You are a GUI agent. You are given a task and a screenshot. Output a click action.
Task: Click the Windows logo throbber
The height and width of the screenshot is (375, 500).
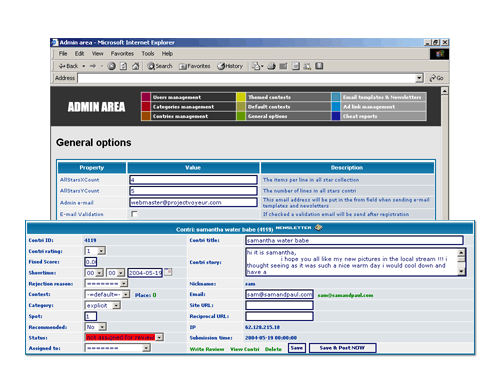[440, 54]
